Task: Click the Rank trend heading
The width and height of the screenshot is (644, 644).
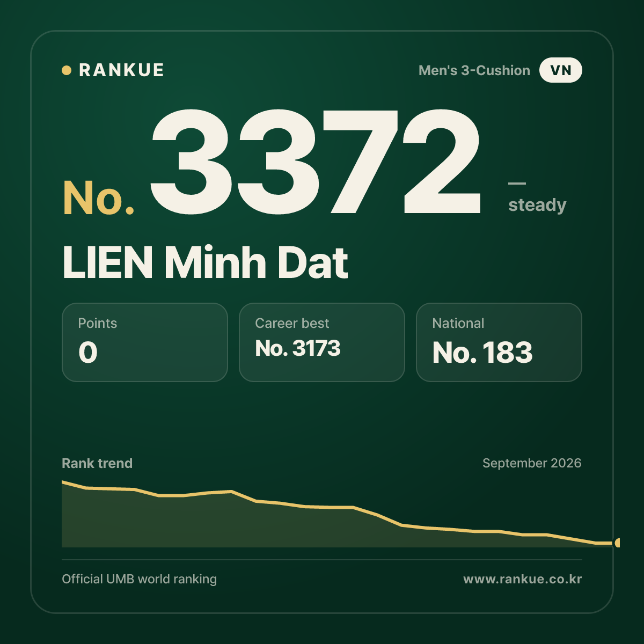Action: pyautogui.click(x=97, y=463)
